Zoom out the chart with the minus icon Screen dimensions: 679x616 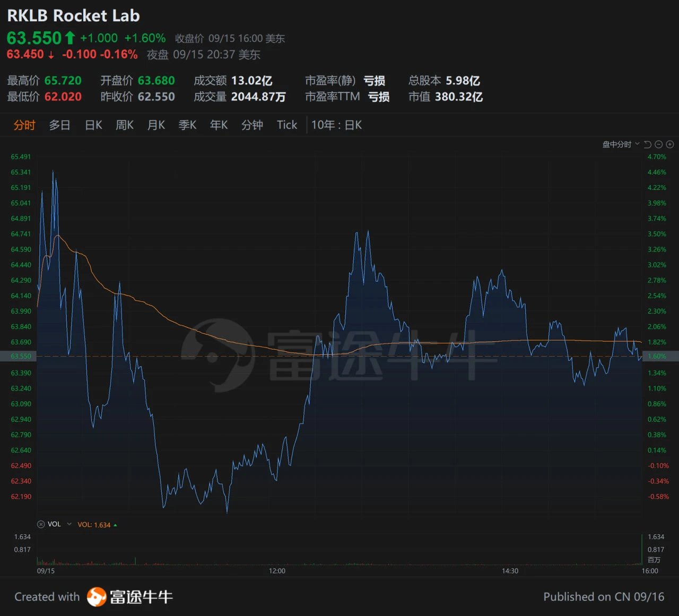pos(659,144)
